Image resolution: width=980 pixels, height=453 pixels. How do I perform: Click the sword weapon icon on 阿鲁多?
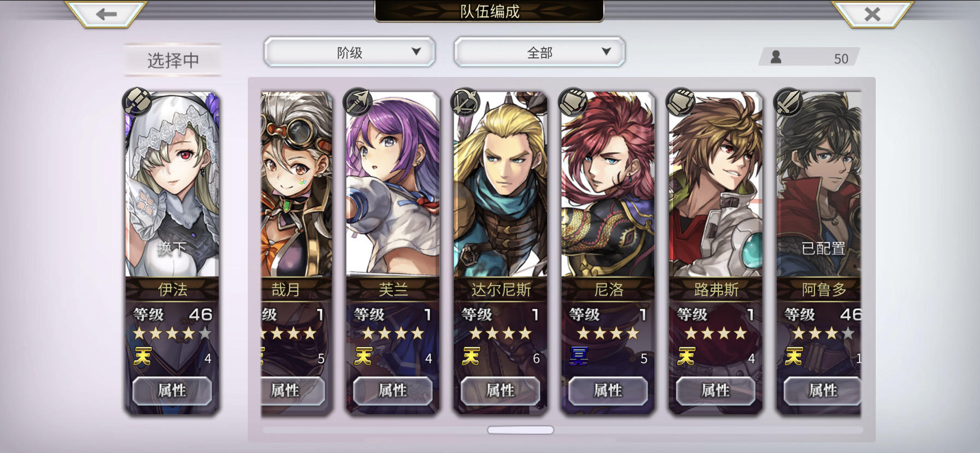[788, 101]
